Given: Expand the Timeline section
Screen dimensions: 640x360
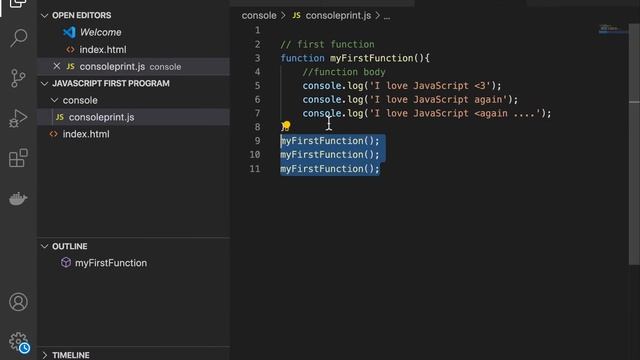Looking at the screenshot, I should (x=44, y=355).
